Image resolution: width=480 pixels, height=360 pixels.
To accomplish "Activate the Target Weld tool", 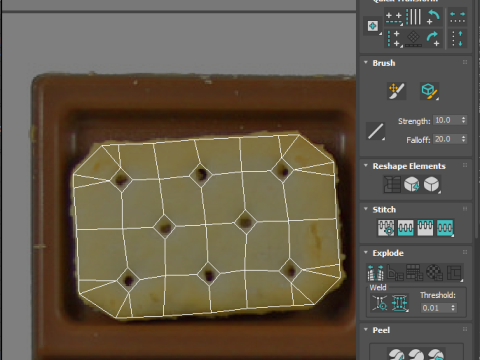I will coord(380,303).
